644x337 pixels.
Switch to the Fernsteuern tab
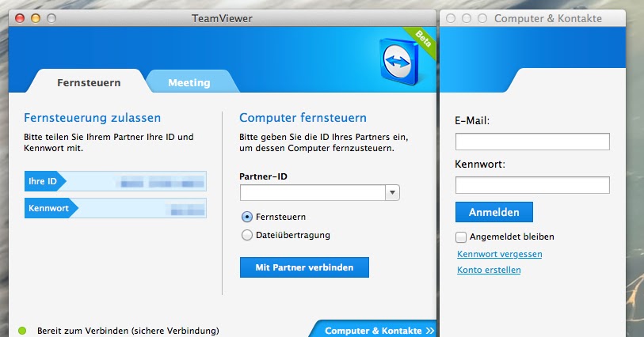pos(89,82)
